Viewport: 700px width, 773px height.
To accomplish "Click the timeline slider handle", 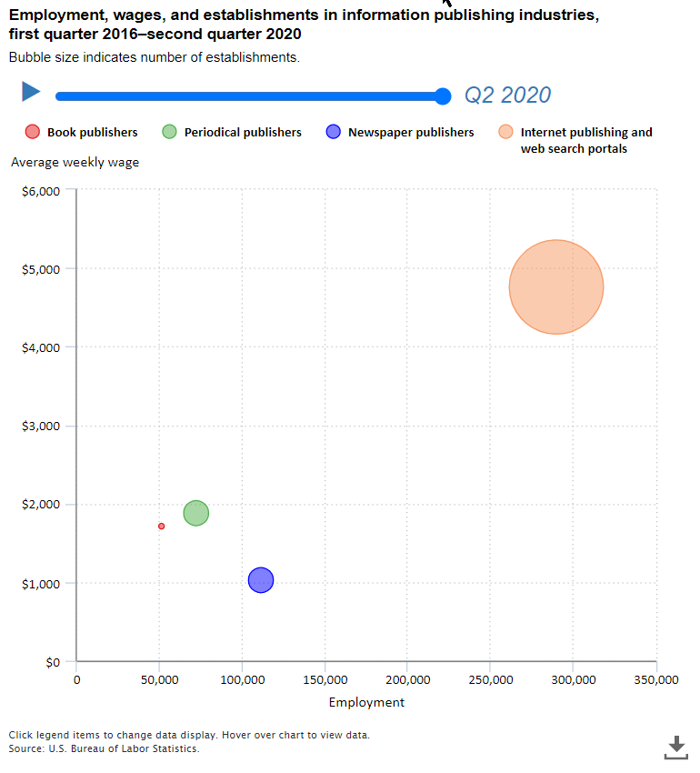I will coord(443,96).
